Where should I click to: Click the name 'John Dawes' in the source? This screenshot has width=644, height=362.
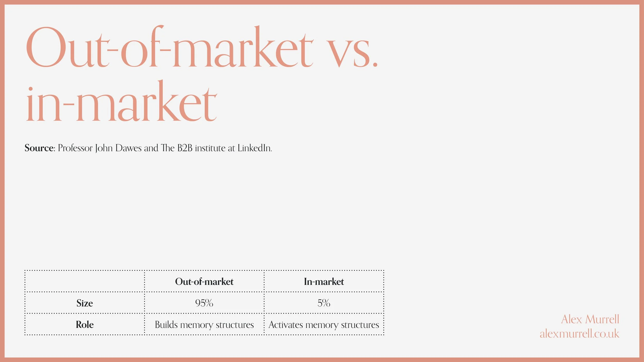(x=118, y=148)
